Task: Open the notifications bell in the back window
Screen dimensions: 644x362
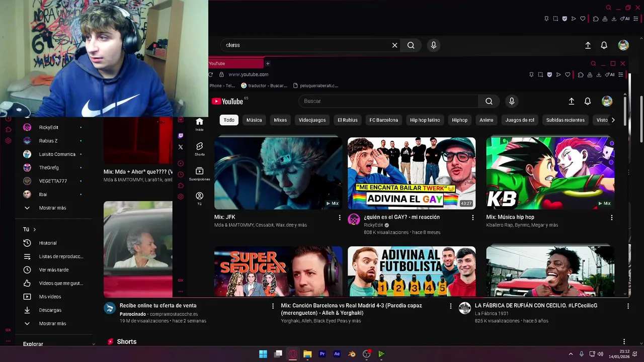Action: pos(604,45)
